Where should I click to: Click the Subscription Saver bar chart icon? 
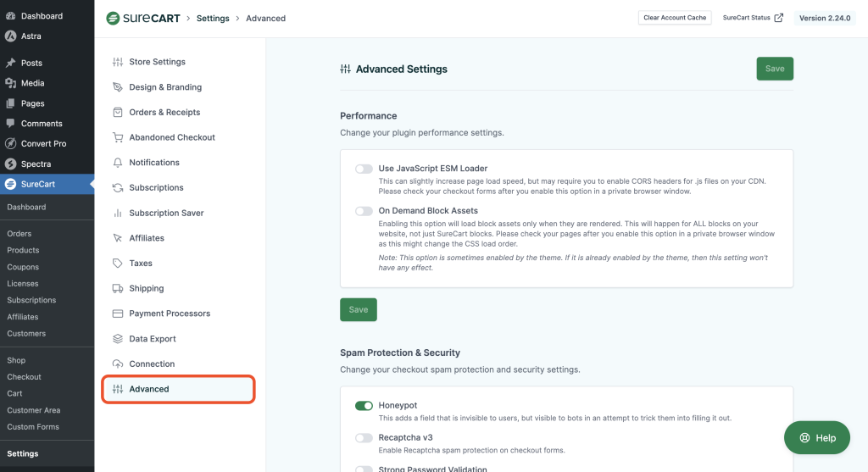pyautogui.click(x=117, y=213)
